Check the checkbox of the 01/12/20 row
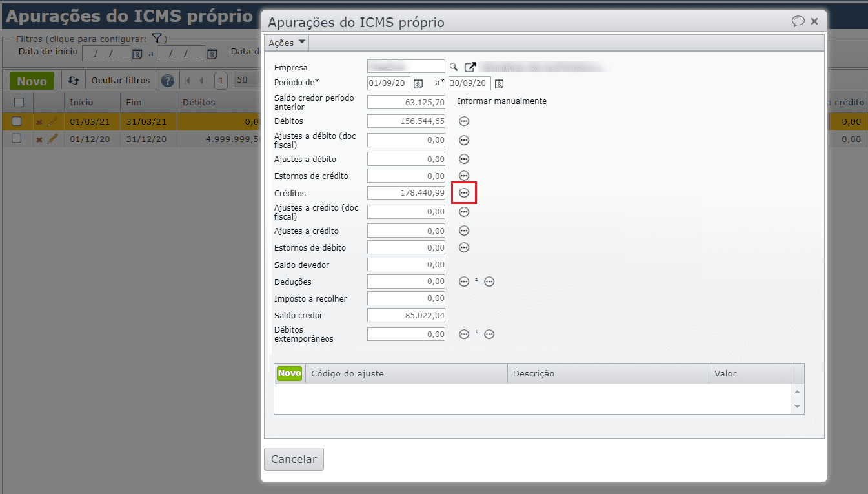The width and height of the screenshot is (868, 494). pos(16,139)
